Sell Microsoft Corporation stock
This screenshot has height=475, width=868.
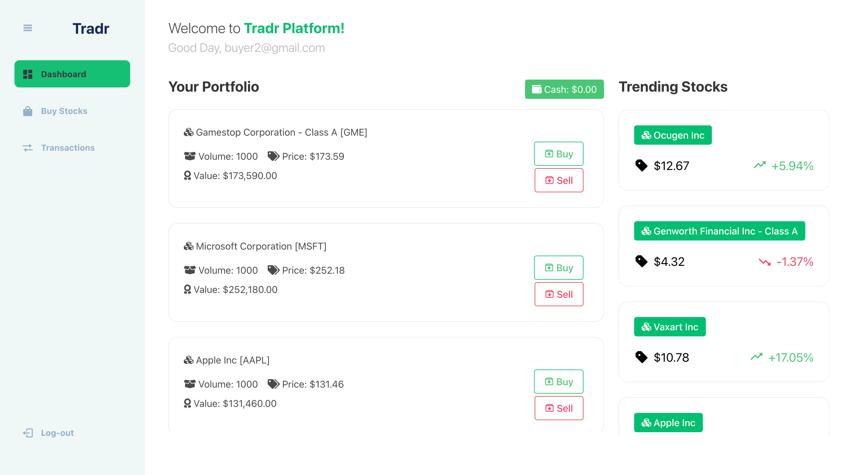[559, 294]
